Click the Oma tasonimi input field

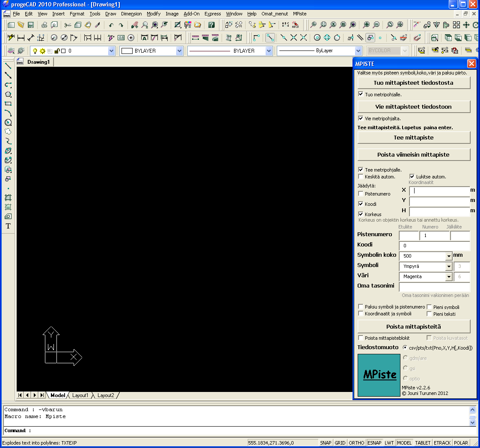(x=434, y=287)
